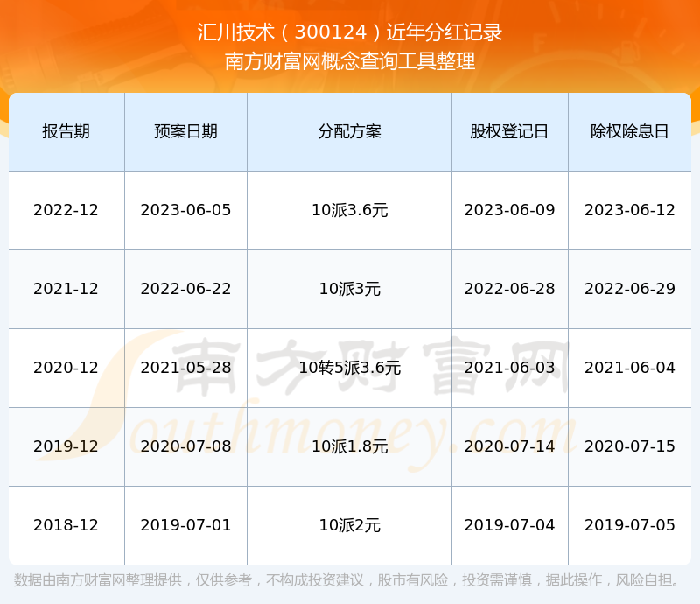This screenshot has width=700, height=604.
Task: Click proposal date 2021-05-28
Action: click(185, 368)
